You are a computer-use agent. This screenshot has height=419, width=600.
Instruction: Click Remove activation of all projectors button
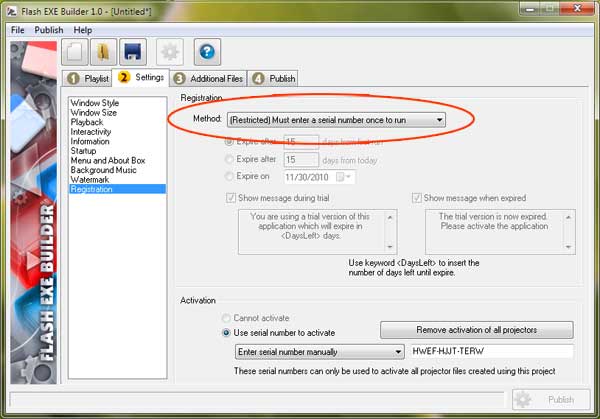coord(477,330)
